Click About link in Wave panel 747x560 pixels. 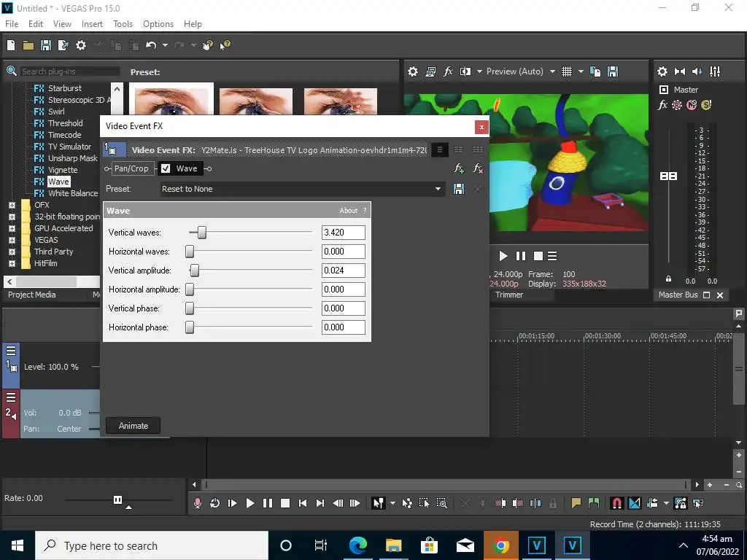[348, 211]
